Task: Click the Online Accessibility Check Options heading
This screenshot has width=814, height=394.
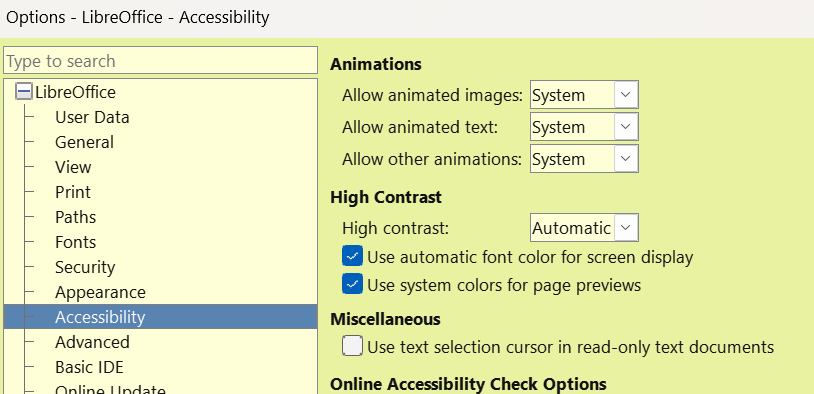Action: (468, 384)
